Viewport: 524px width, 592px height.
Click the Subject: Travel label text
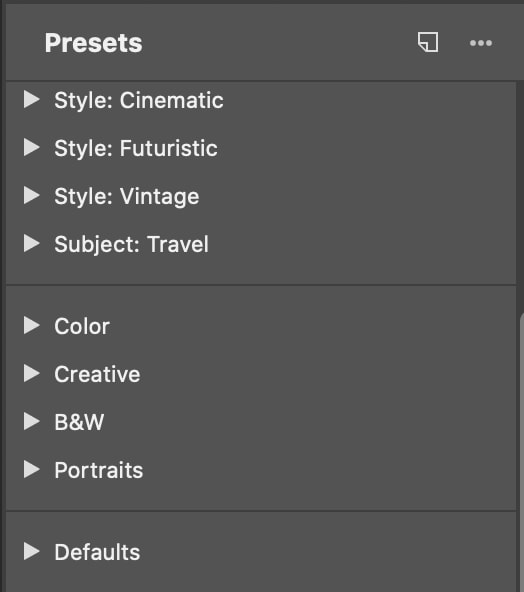[131, 244]
